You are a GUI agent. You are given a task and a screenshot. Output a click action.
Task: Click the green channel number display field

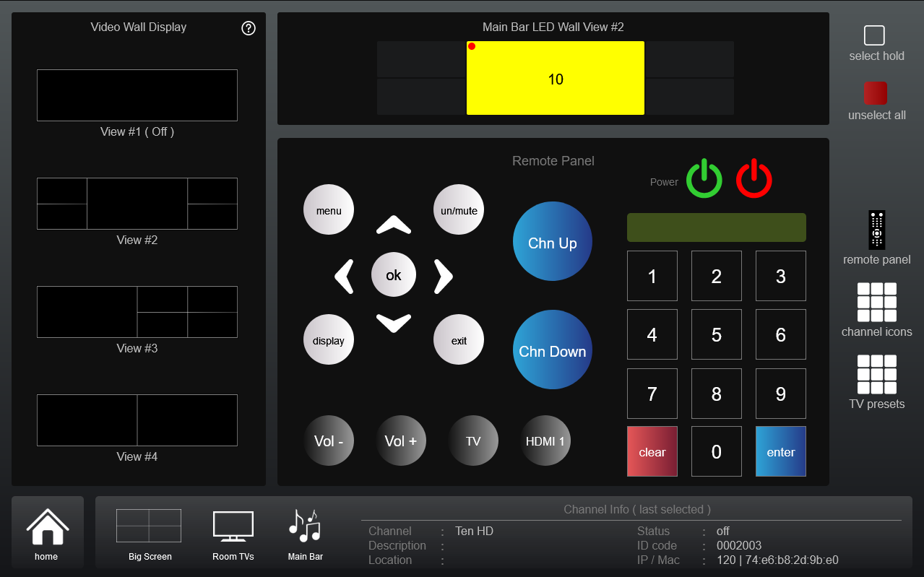point(717,227)
